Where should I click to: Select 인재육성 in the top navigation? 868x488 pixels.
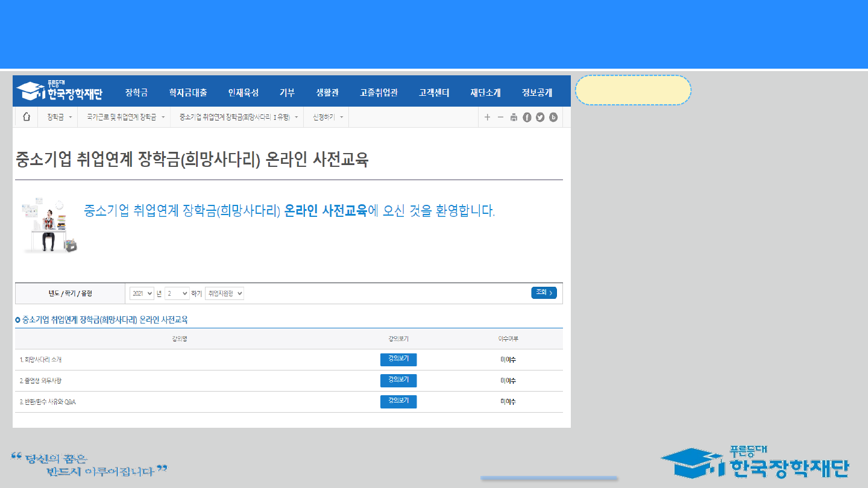243,93
